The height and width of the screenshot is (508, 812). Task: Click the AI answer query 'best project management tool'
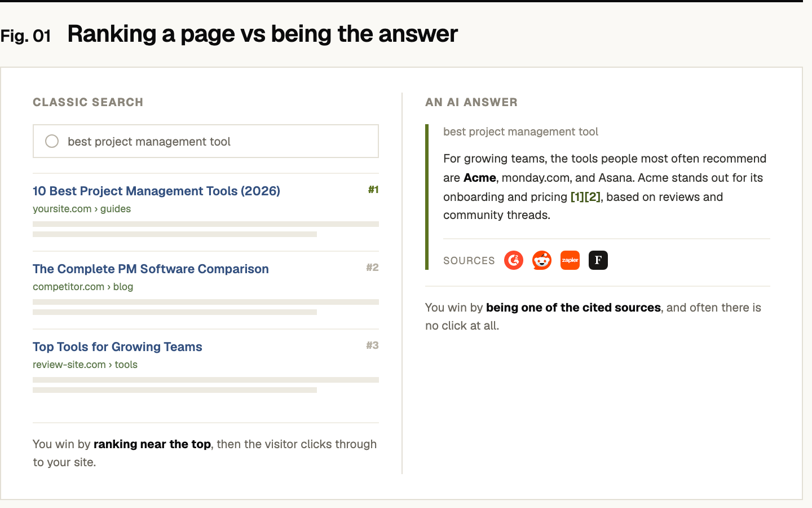(520, 132)
